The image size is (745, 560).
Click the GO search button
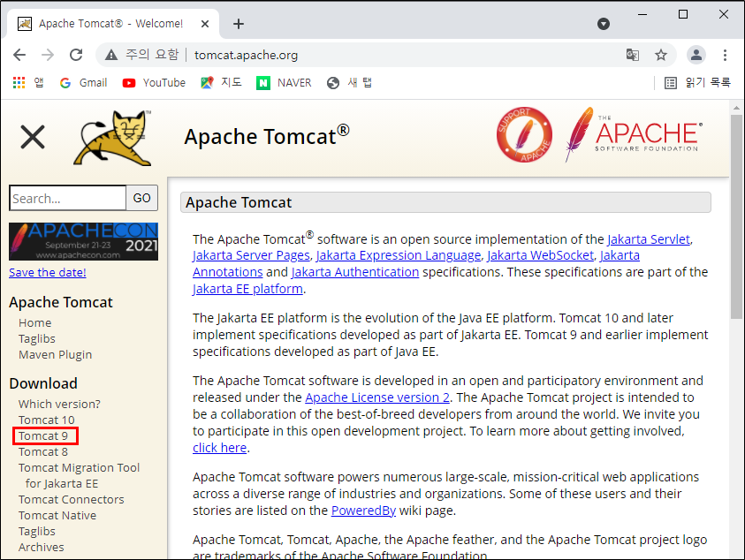(x=141, y=198)
